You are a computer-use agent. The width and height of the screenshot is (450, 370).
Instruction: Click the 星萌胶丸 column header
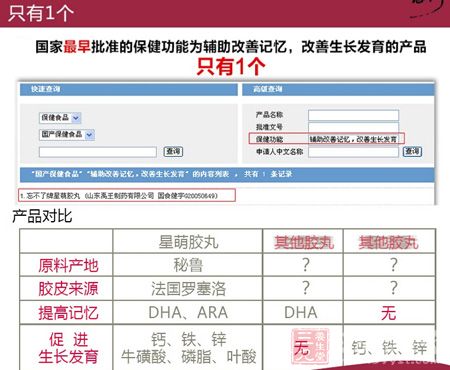tap(188, 242)
